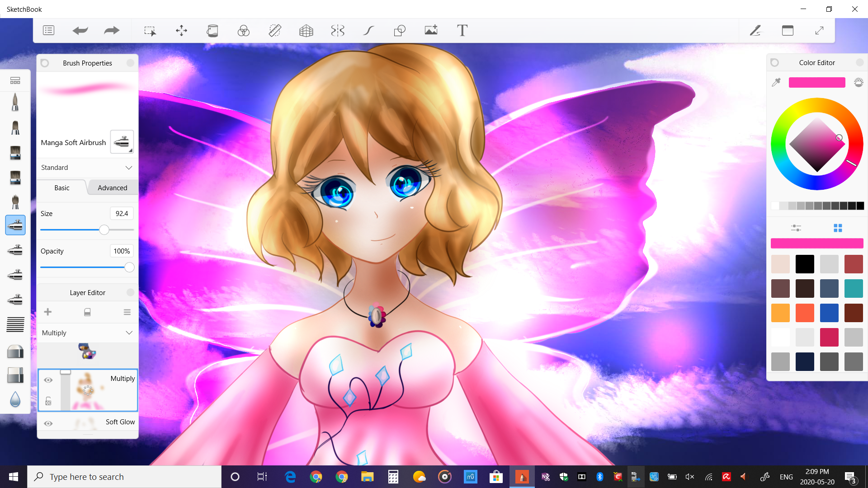Select the Multiply layer thumbnail

(x=88, y=390)
